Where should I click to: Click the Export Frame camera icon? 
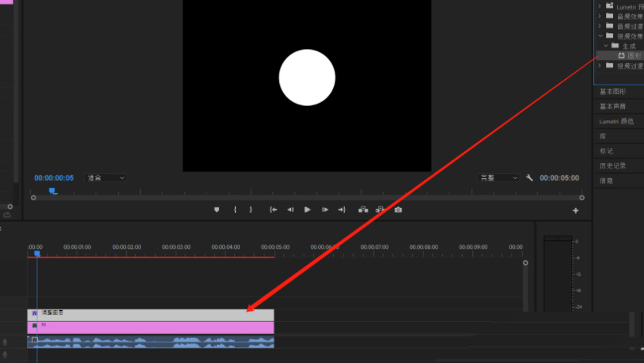coord(398,210)
